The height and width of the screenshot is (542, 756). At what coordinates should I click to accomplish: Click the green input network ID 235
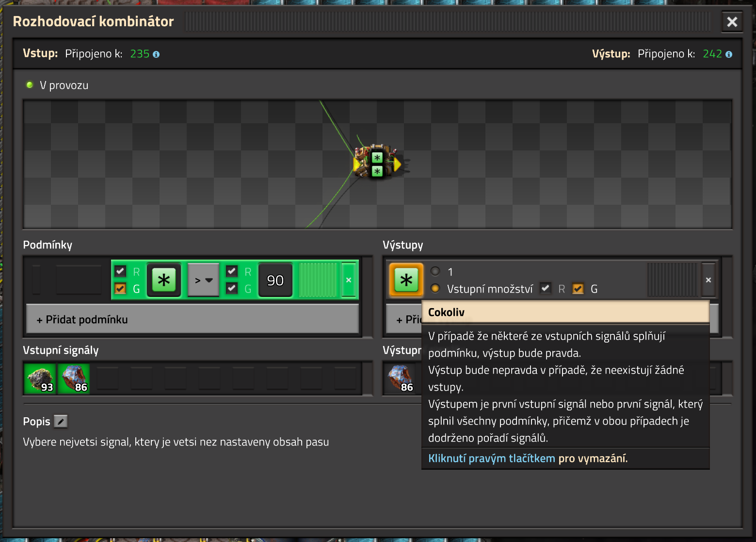pyautogui.click(x=140, y=54)
